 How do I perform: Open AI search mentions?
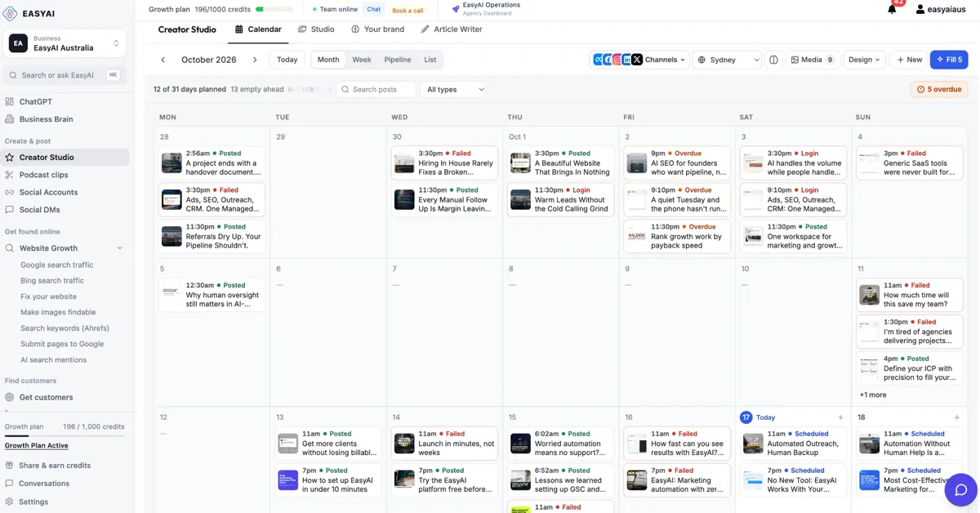[53, 360]
